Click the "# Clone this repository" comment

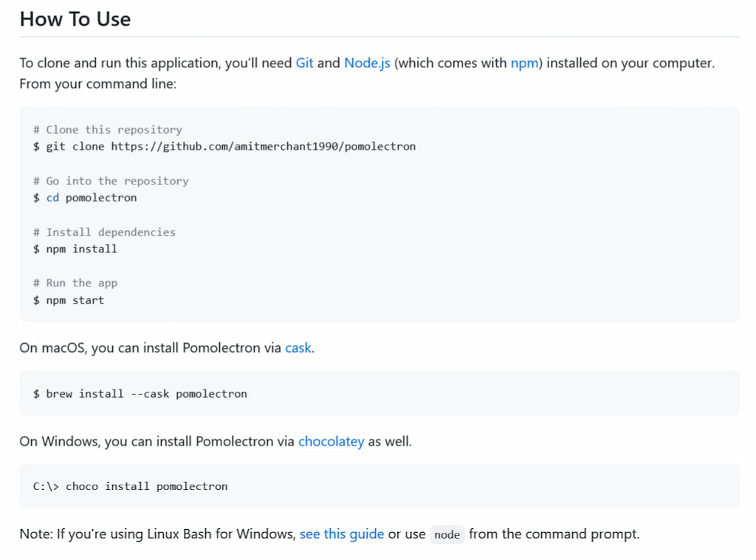(x=108, y=130)
